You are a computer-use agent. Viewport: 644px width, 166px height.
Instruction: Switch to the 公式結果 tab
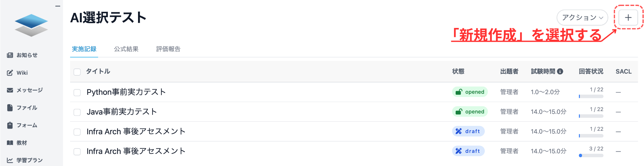(126, 49)
